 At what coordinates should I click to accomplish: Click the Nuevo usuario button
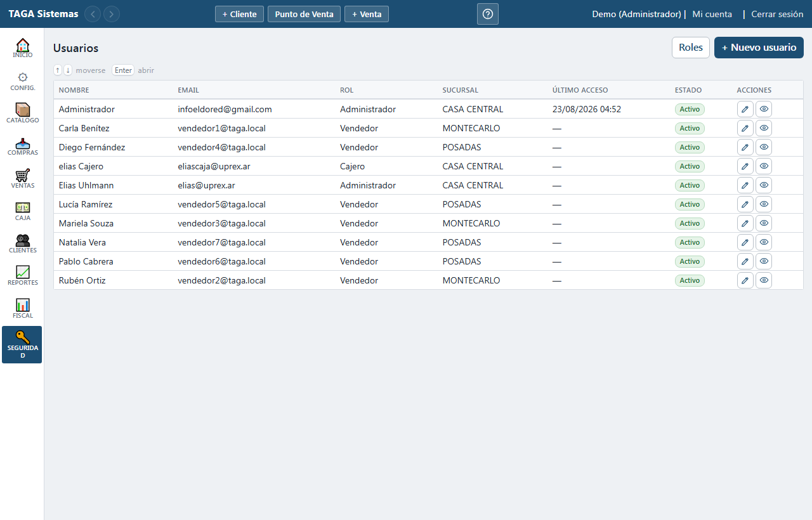759,48
